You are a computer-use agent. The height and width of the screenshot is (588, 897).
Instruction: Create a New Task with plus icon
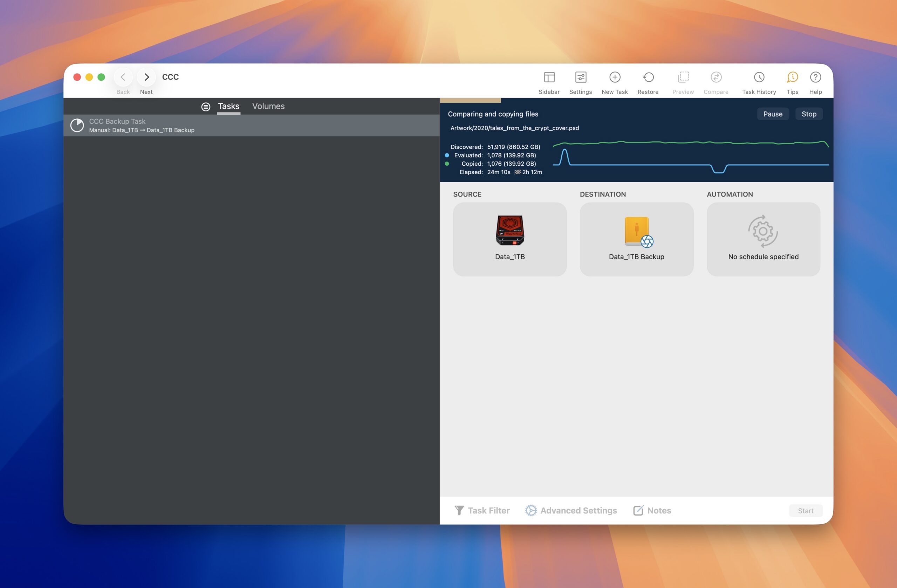point(614,77)
